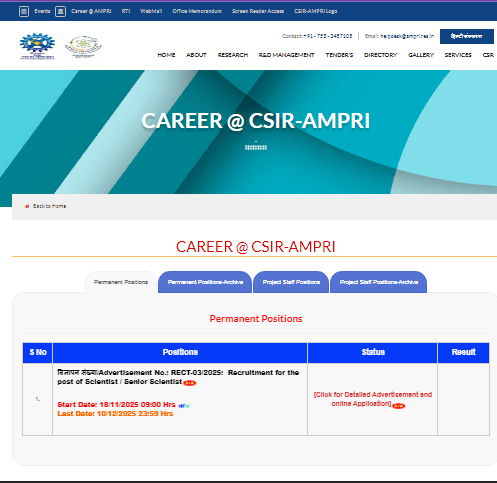Click the helpdesk email address
The height and width of the screenshot is (483, 497).
tap(407, 36)
